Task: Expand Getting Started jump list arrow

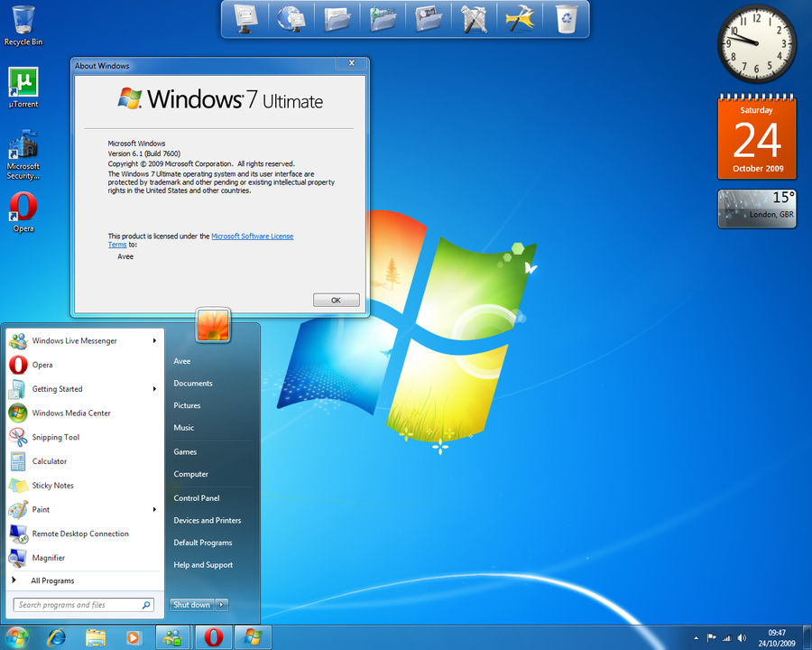Action: (154, 389)
